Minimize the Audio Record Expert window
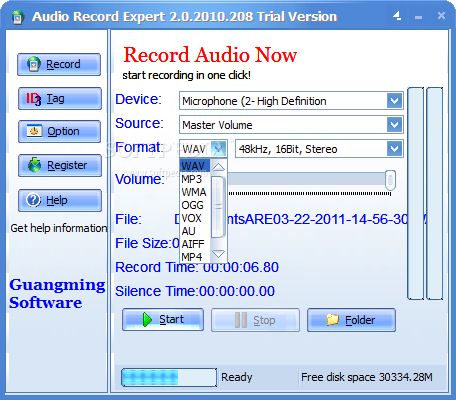Screen dimensions: 456x400 click(x=419, y=17)
